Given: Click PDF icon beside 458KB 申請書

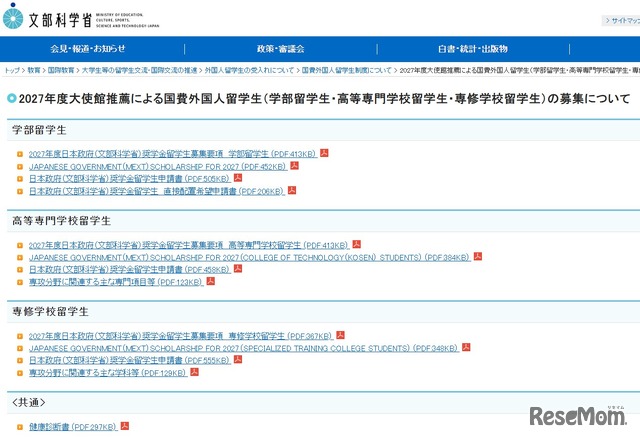Looking at the screenshot, I should (x=238, y=268).
